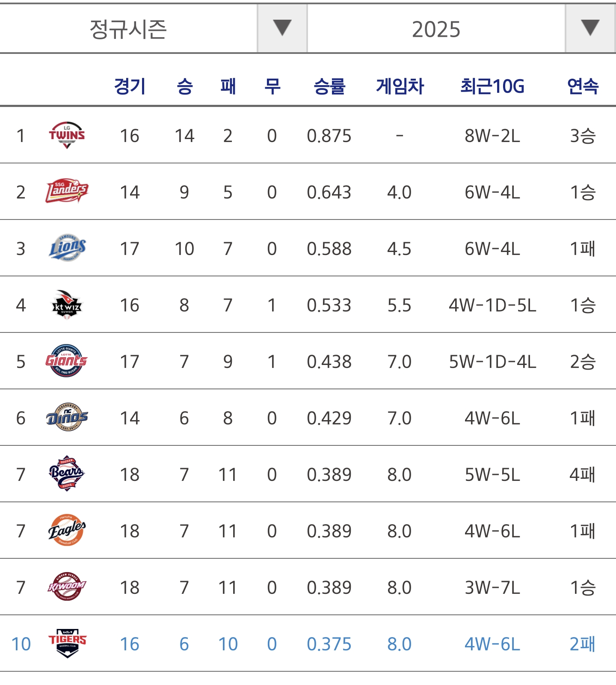Screen dimensions: 616x685
Task: Select the NC Dinos logo
Action: pyautogui.click(x=67, y=418)
